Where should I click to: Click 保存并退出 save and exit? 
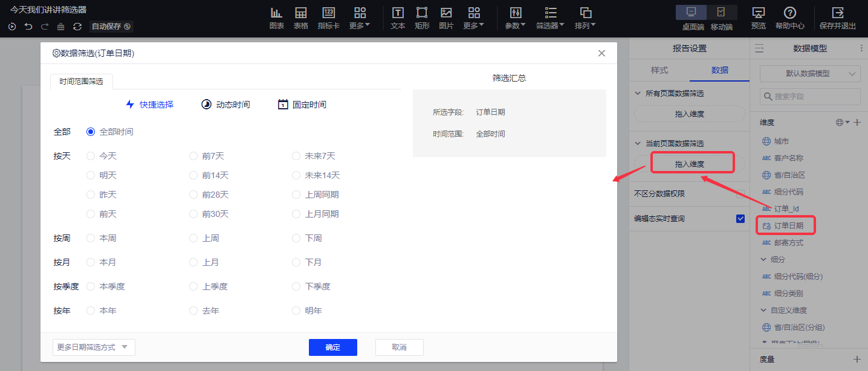click(x=837, y=18)
